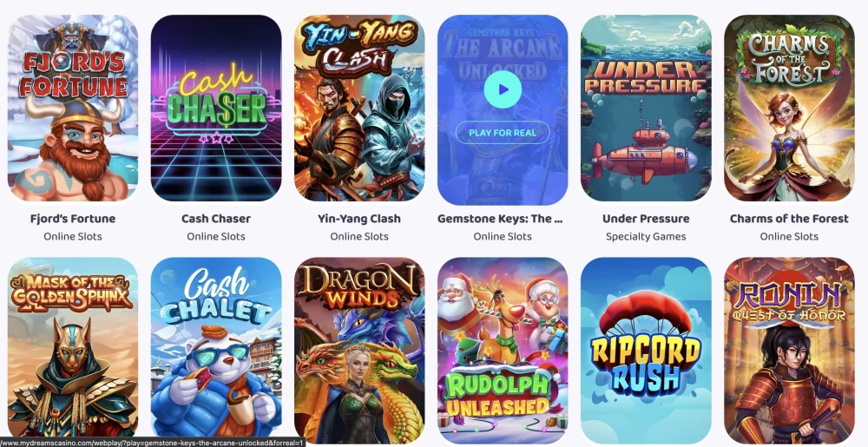
Task: Click the Cash Chaser title link
Action: [x=216, y=219]
